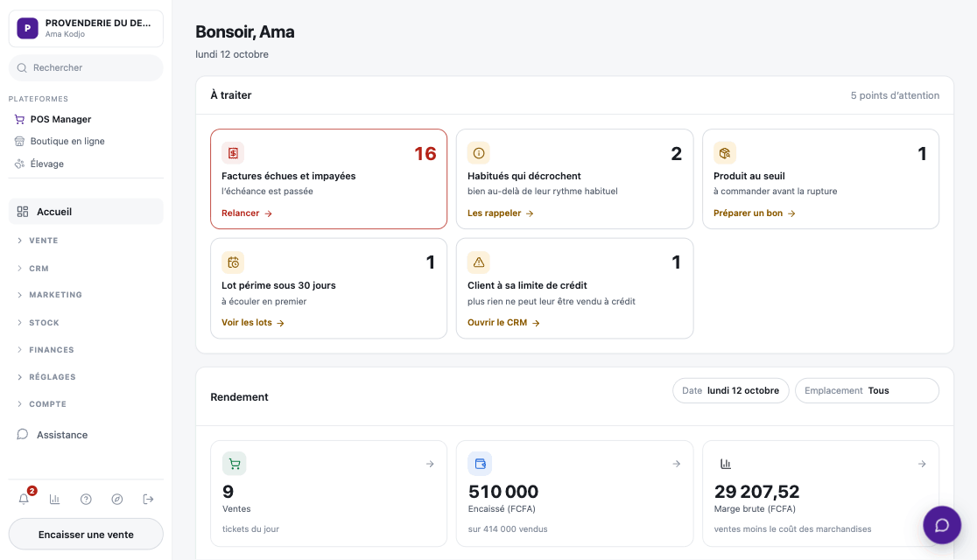The height and width of the screenshot is (560, 977).
Task: Click the 'Bonsoir, Ama' greeting
Action: pos(245,31)
